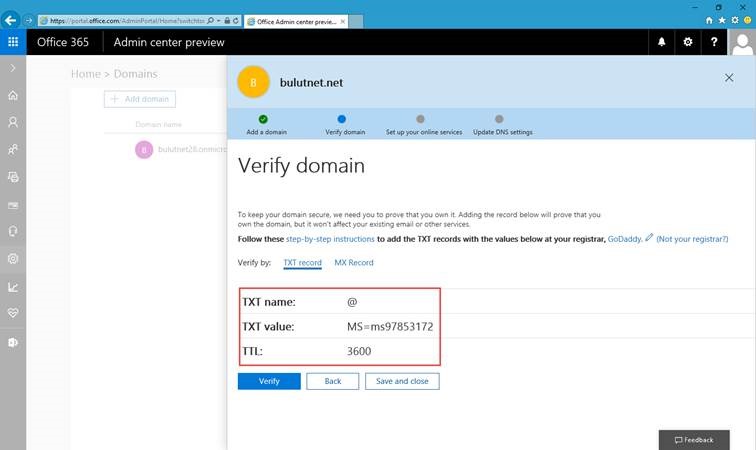Click the TXT value MS=ms97853172
The image size is (756, 450).
click(390, 327)
